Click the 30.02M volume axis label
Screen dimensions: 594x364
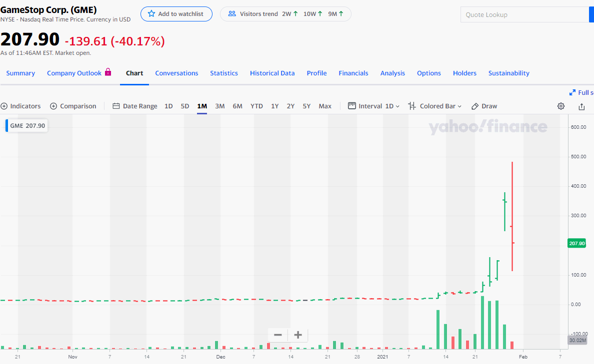577,340
